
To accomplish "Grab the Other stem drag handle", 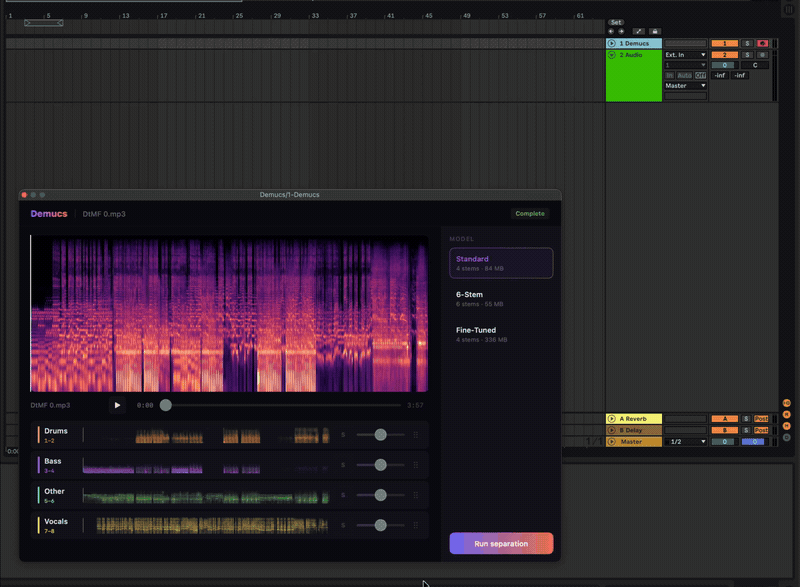I will (x=416, y=495).
